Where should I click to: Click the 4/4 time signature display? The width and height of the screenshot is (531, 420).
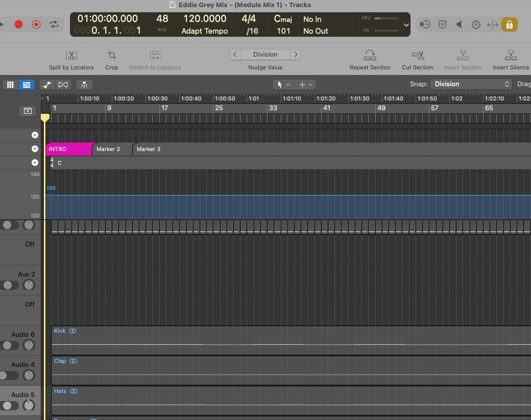tap(249, 18)
